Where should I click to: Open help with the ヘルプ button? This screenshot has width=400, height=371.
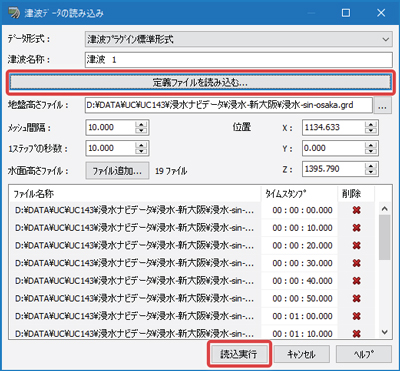point(363,354)
